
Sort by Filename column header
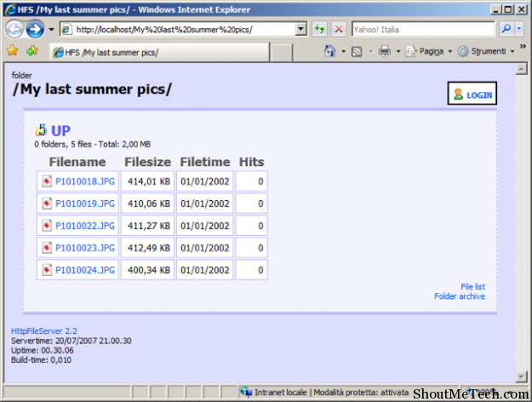77,162
